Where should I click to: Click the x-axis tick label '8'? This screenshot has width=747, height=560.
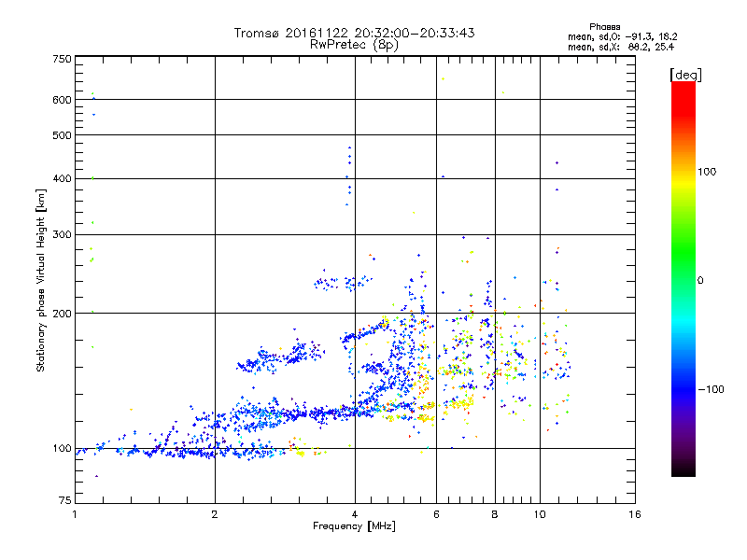(x=495, y=514)
